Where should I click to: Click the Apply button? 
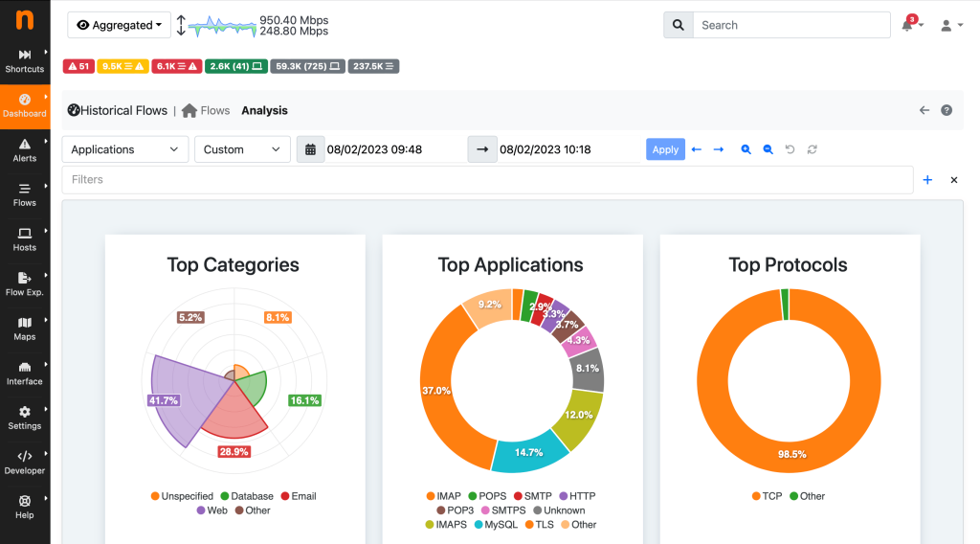pos(665,149)
